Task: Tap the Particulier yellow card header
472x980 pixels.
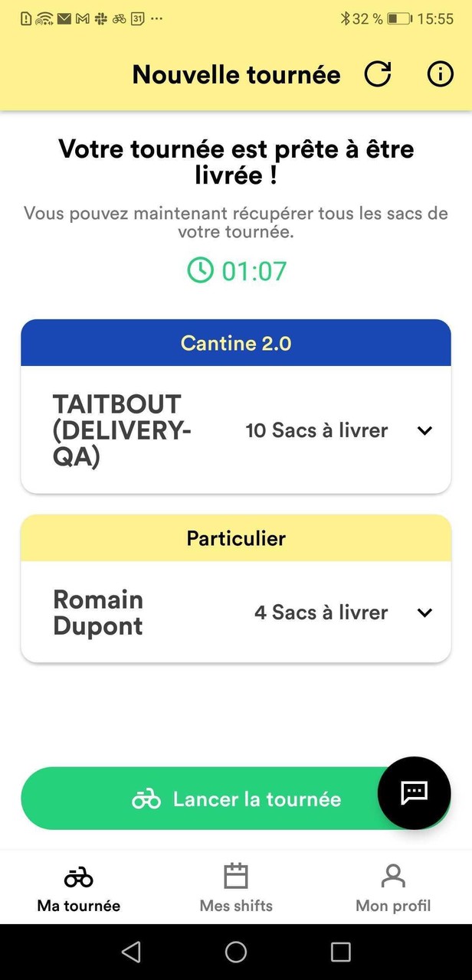Action: (x=236, y=538)
